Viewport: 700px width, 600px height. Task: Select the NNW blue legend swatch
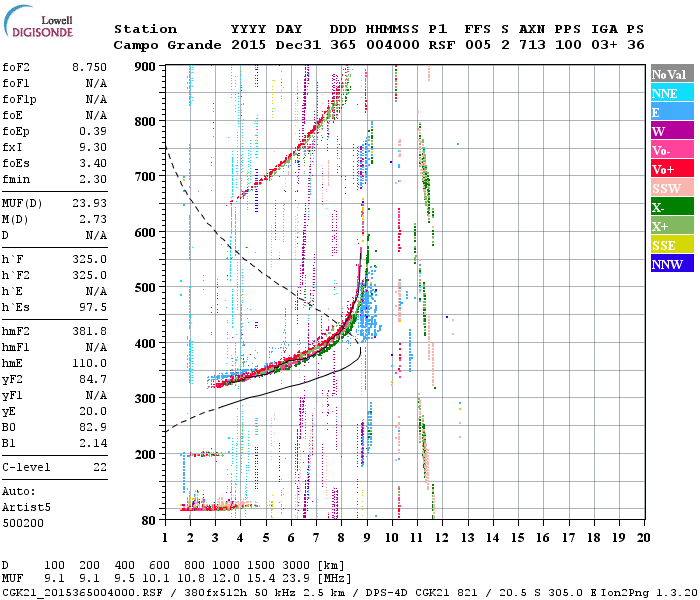pyautogui.click(x=672, y=264)
